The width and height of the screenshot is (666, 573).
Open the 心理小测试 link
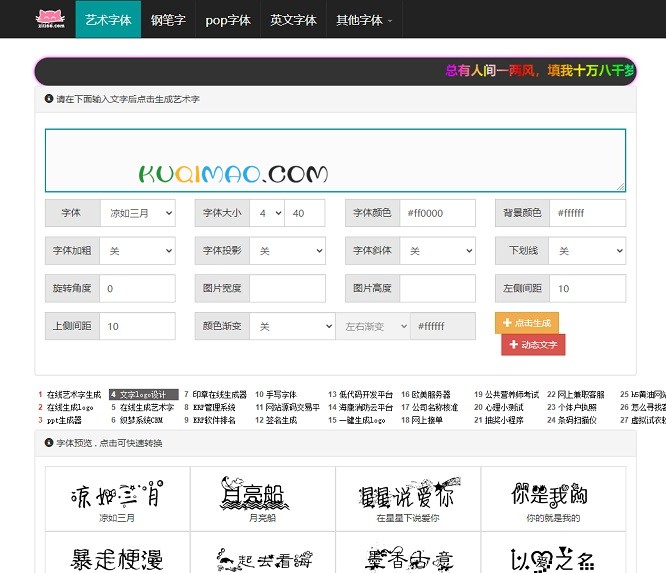coord(505,407)
